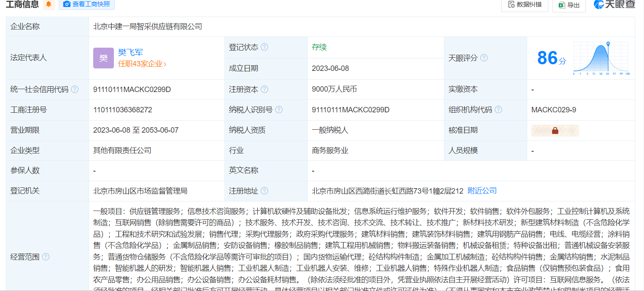
Task: Click the 登记机关 label cell
Action: point(47,191)
